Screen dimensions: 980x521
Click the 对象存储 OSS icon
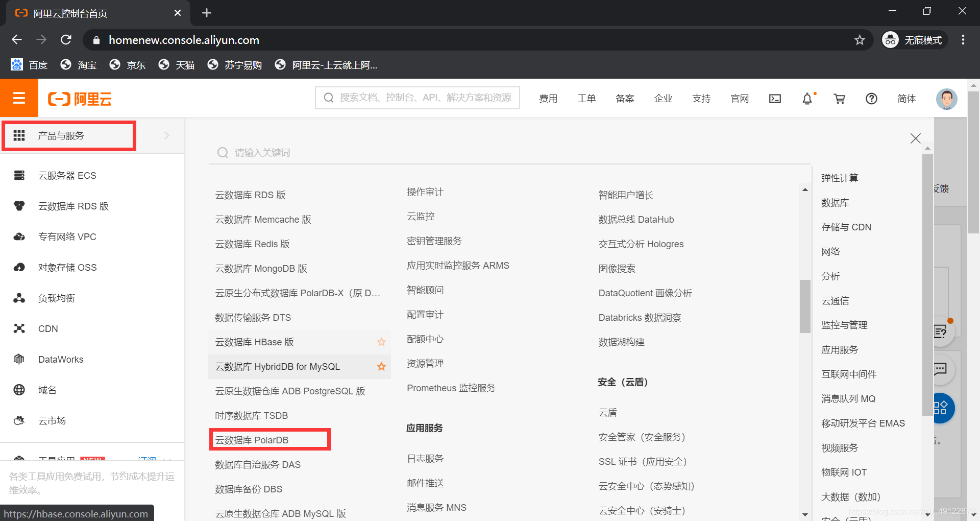19,267
